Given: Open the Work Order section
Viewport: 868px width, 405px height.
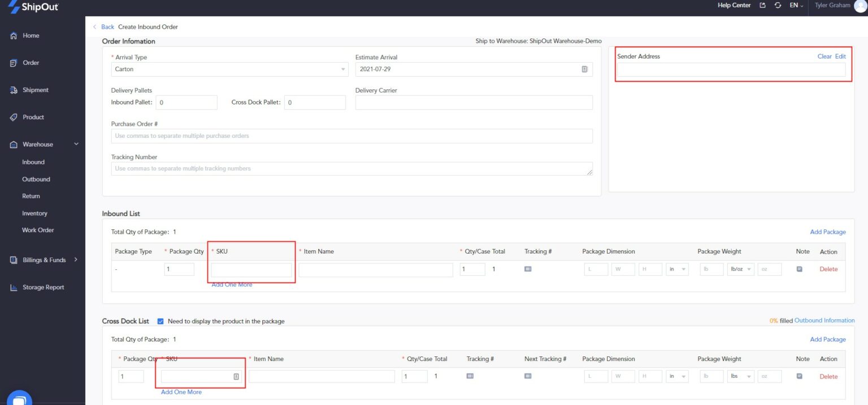Looking at the screenshot, I should coord(39,230).
